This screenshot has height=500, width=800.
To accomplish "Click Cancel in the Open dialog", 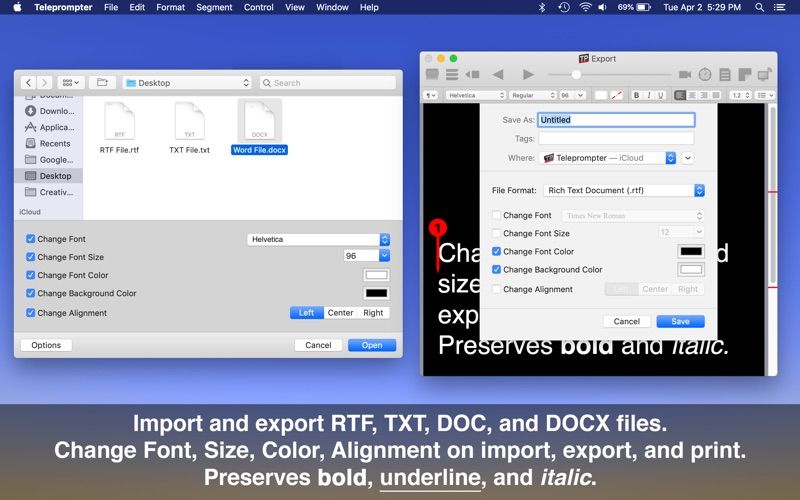I will (318, 345).
